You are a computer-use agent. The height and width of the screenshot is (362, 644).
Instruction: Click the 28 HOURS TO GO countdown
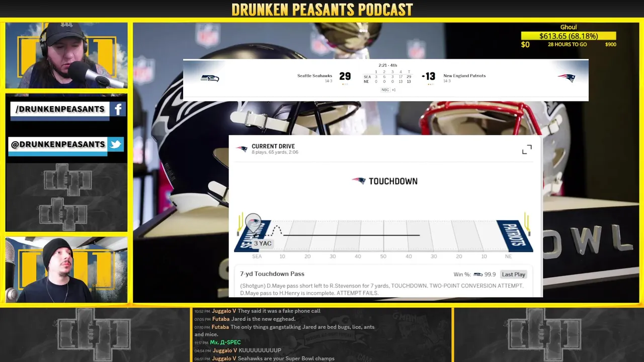click(567, 45)
